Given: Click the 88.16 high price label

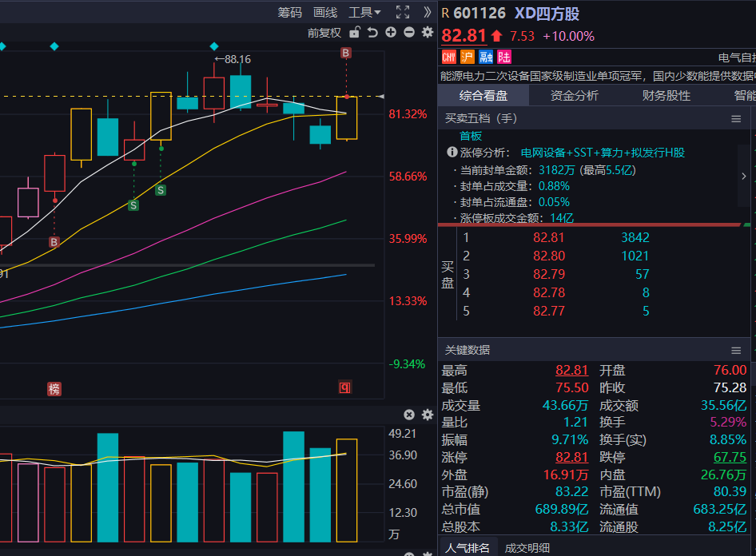Looking at the screenshot, I should (x=233, y=59).
